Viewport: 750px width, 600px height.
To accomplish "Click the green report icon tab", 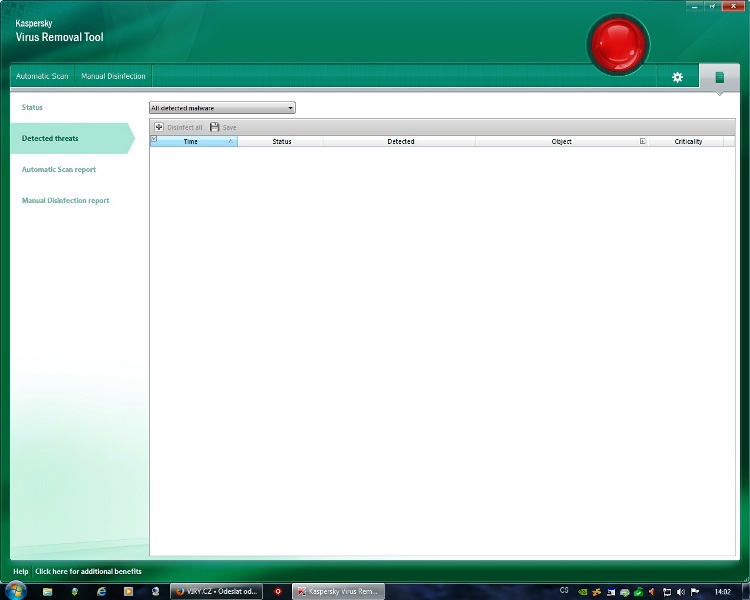I will pyautogui.click(x=718, y=77).
